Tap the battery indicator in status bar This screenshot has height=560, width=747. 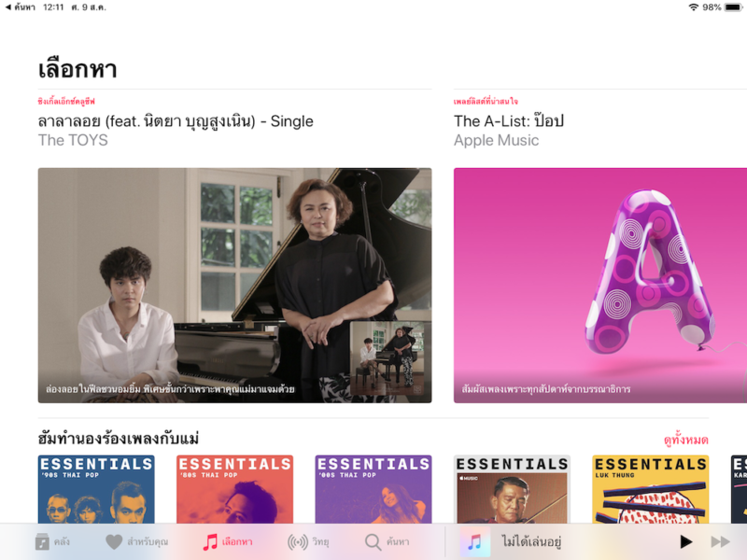click(733, 7)
